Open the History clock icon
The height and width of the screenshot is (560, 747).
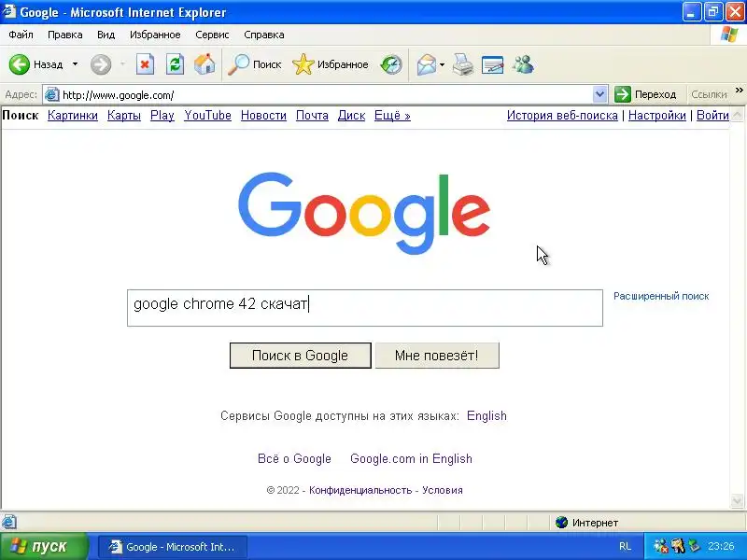point(391,64)
